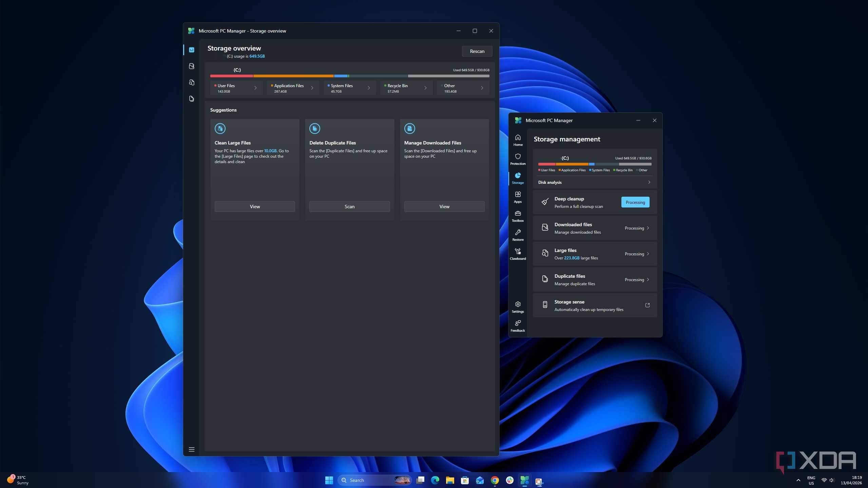Open Downloaded files Processing row
The image size is (868, 488).
coord(595,228)
